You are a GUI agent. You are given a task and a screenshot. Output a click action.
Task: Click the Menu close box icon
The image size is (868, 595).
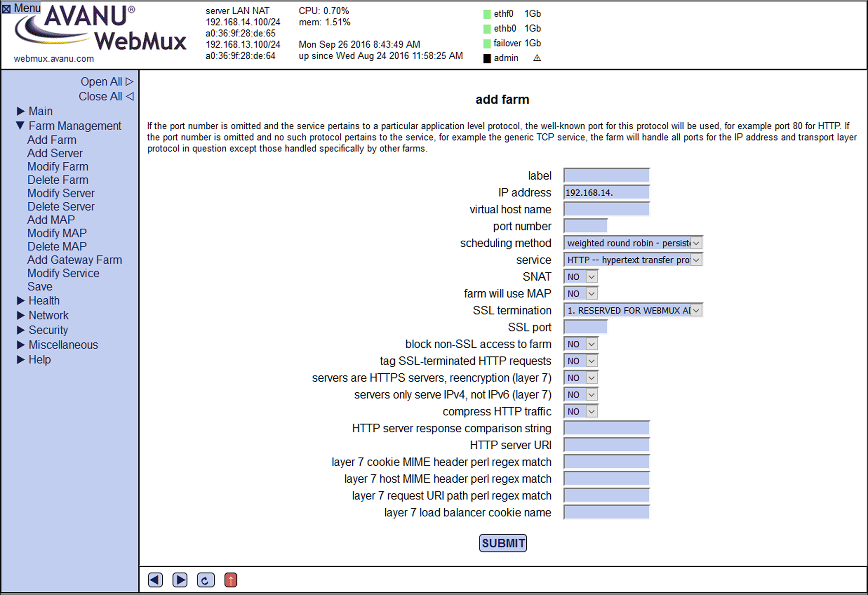tap(7, 8)
